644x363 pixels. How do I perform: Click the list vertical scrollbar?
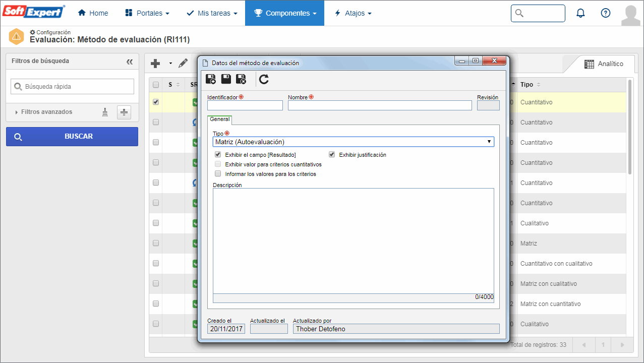[629, 127]
